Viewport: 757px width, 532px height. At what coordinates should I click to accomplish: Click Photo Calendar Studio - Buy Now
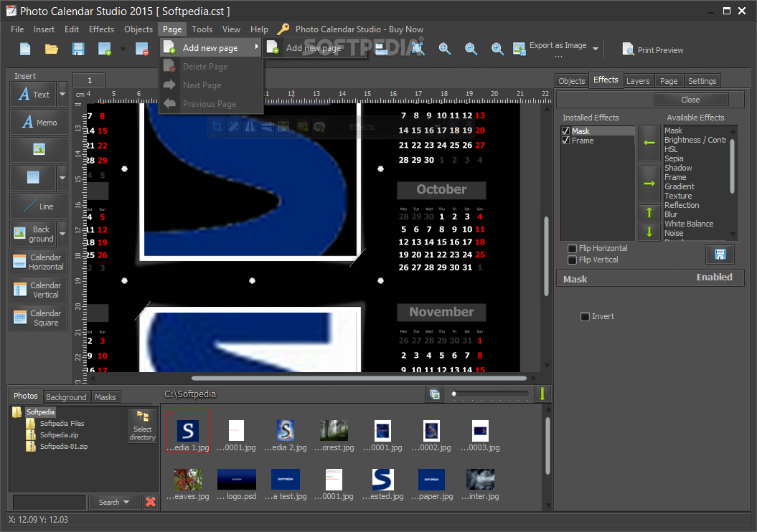point(359,29)
